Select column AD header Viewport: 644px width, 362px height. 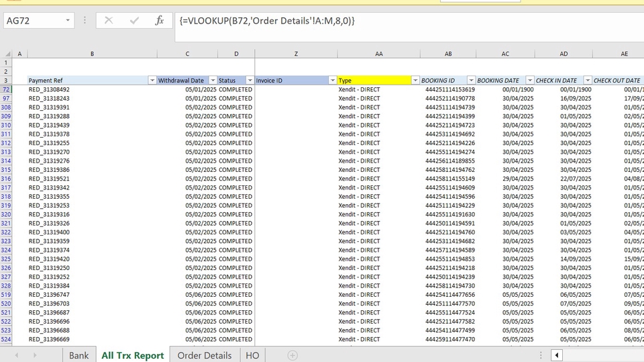563,54
